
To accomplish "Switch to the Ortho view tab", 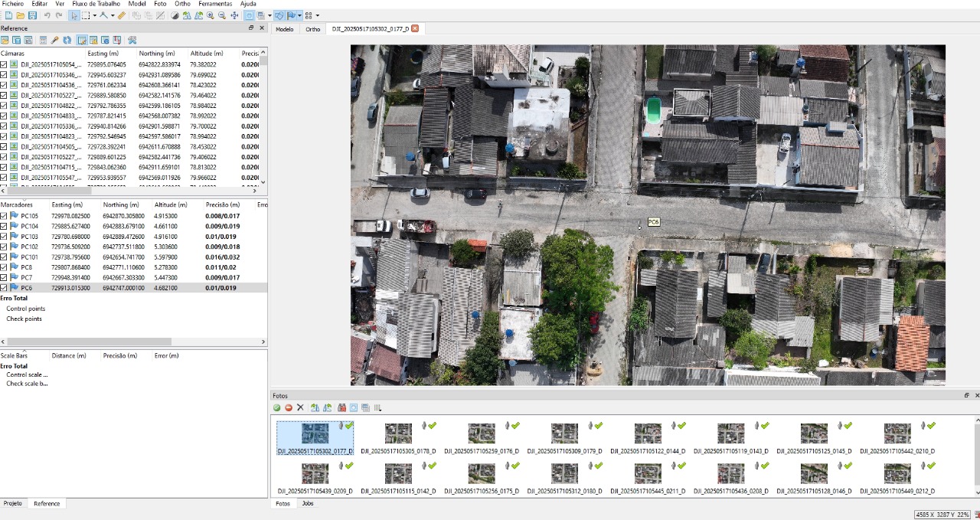I will 312,29.
